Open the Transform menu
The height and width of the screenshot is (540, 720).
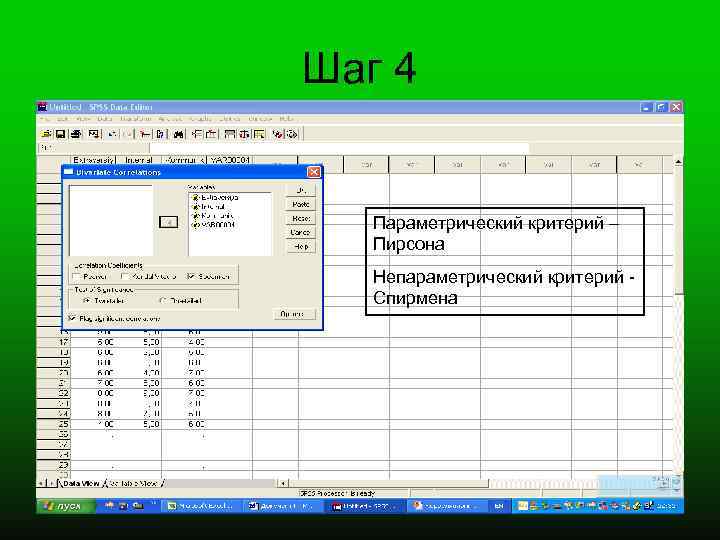tap(136, 119)
